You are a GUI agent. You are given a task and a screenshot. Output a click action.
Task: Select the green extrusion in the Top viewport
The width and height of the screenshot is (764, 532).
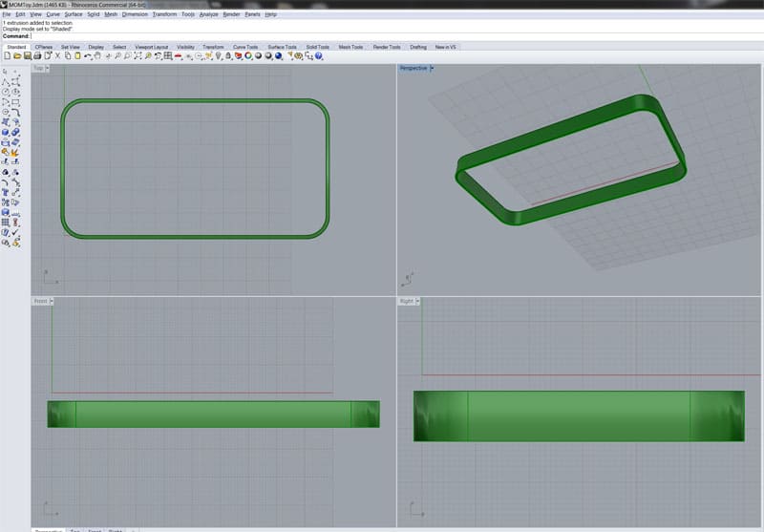click(195, 101)
